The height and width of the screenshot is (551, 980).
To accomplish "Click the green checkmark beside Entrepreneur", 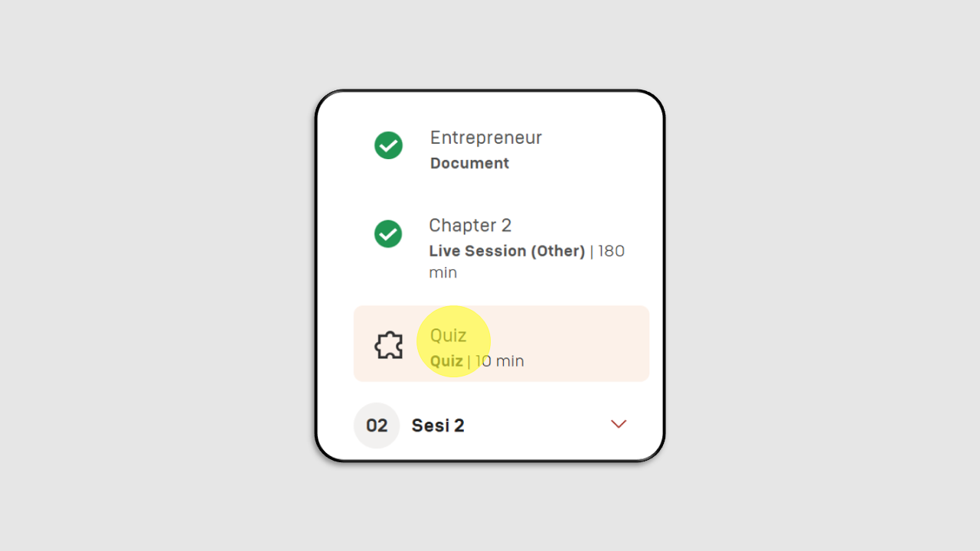I will (388, 145).
